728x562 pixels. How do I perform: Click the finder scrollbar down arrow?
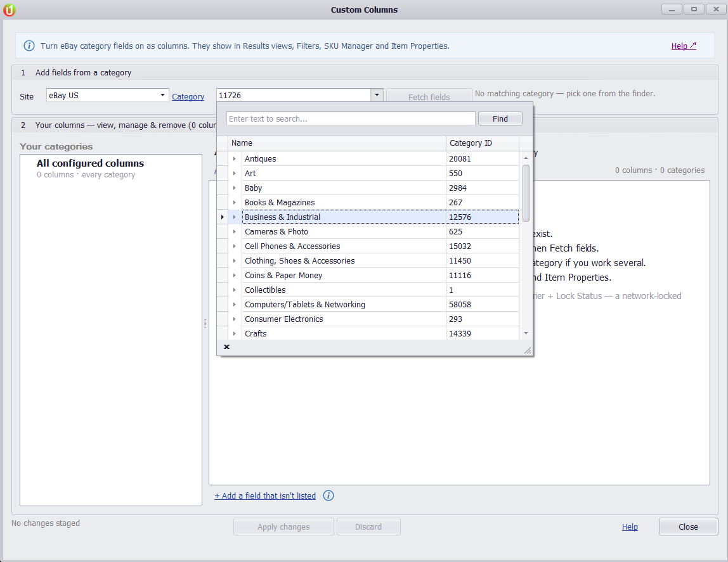coord(526,333)
